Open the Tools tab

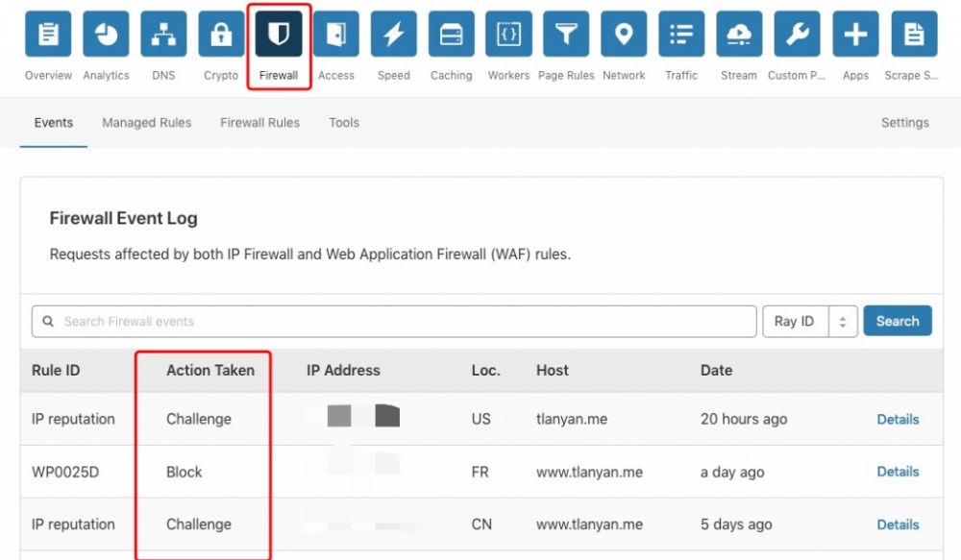click(x=344, y=123)
